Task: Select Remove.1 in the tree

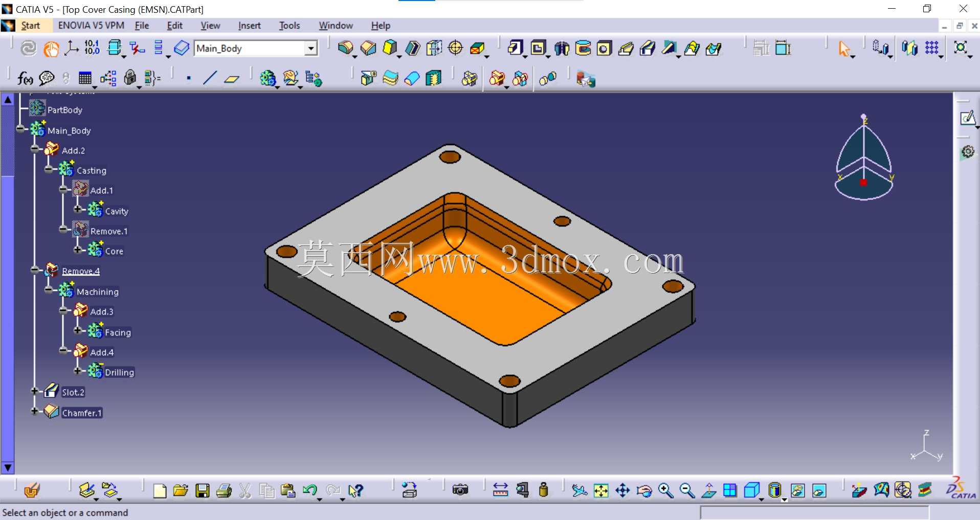Action: [109, 231]
